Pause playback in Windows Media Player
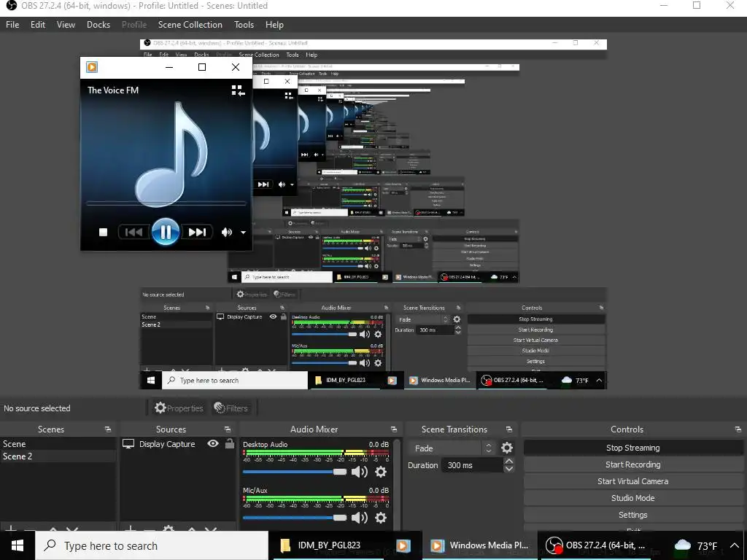This screenshot has width=747, height=560. click(166, 232)
